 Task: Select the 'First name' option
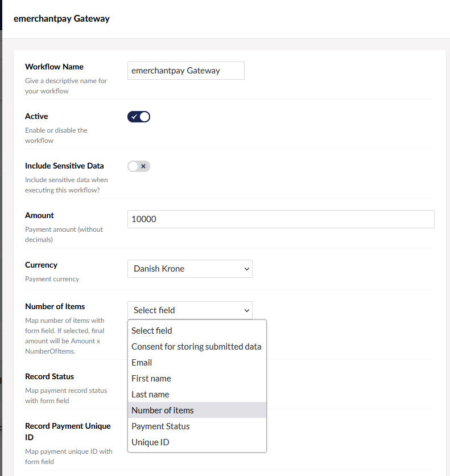(x=197, y=379)
